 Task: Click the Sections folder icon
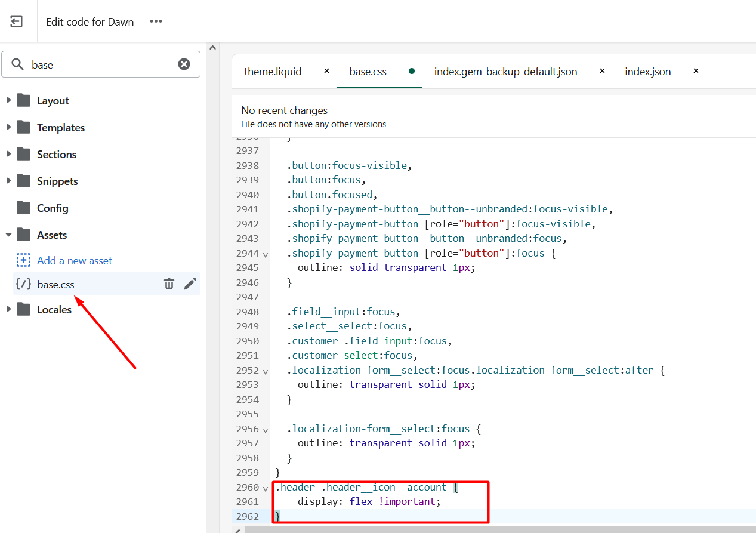coord(24,154)
